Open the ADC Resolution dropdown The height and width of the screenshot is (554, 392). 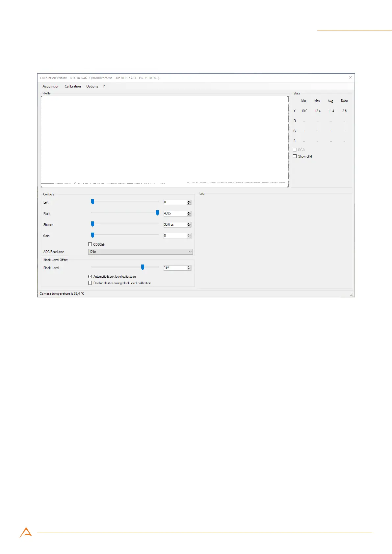(141, 252)
